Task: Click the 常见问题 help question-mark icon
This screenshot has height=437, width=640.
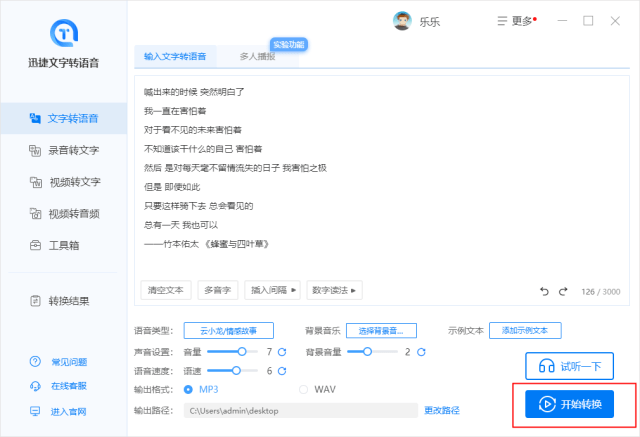Action: [x=35, y=362]
